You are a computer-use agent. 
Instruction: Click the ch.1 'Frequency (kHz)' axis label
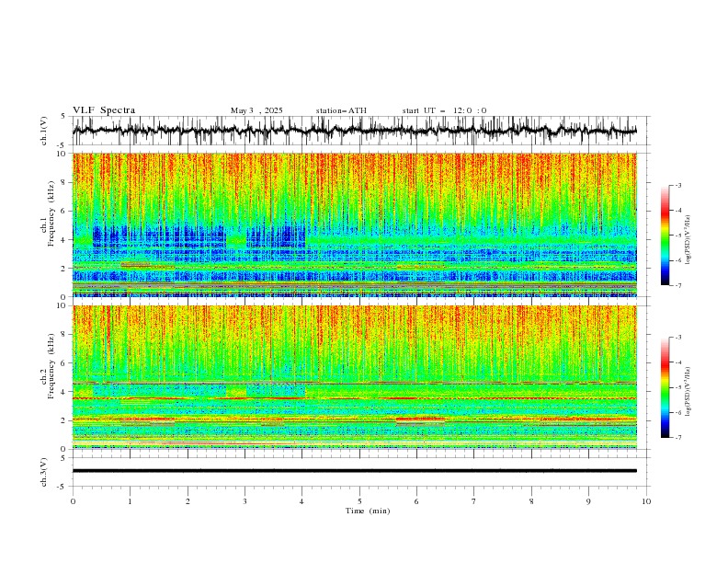tap(51, 212)
